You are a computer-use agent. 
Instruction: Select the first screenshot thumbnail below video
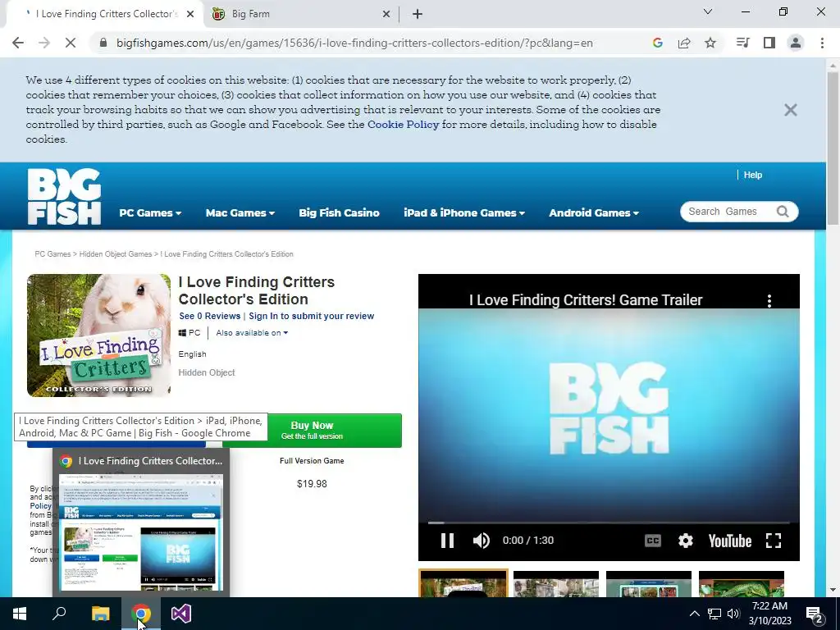(x=463, y=583)
